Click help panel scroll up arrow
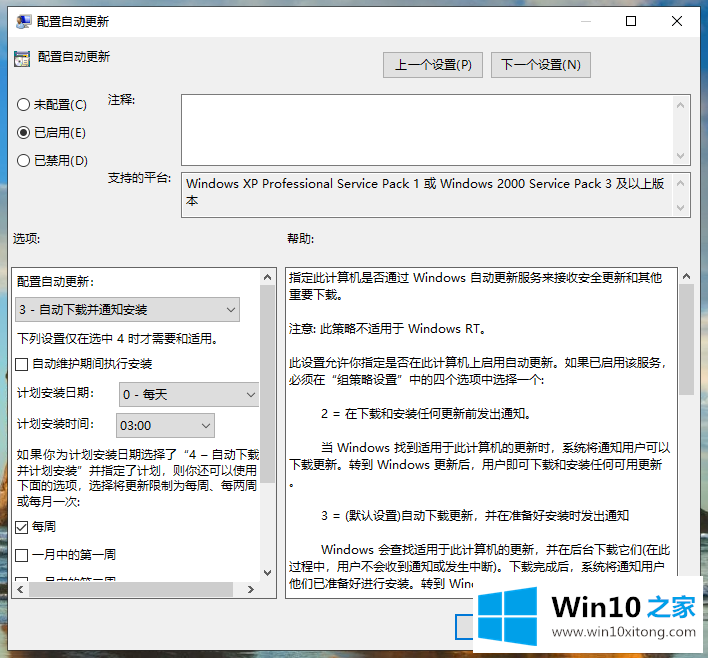 click(686, 276)
